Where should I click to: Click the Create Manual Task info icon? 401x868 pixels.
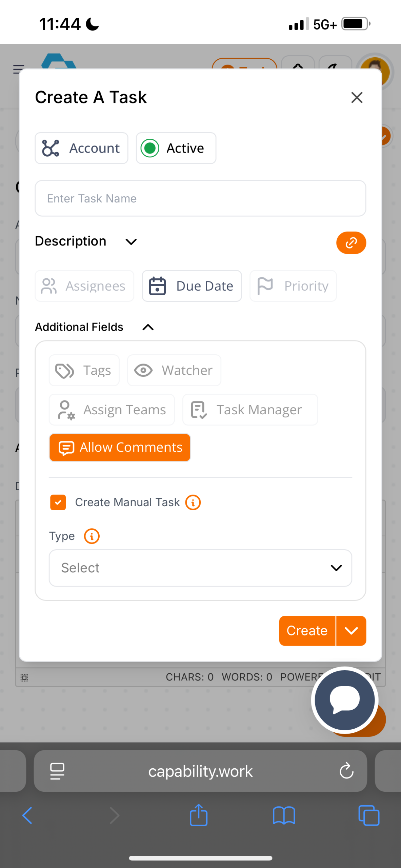pos(193,502)
